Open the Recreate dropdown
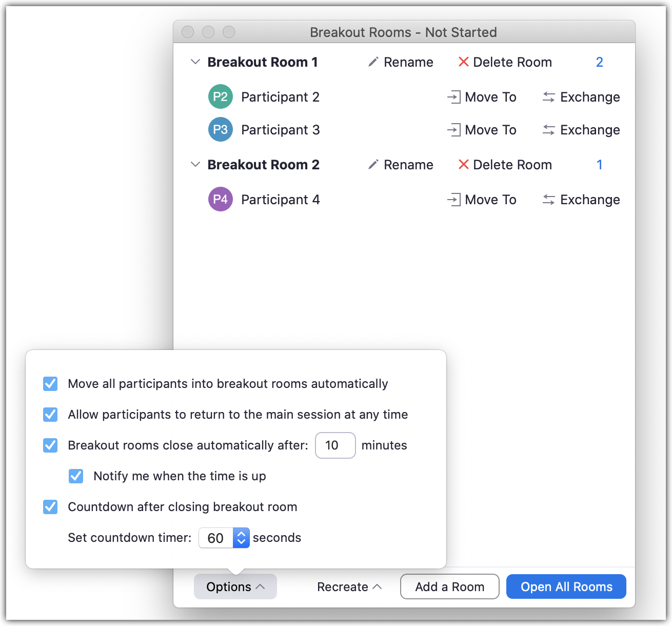This screenshot has width=672, height=626. 349,586
